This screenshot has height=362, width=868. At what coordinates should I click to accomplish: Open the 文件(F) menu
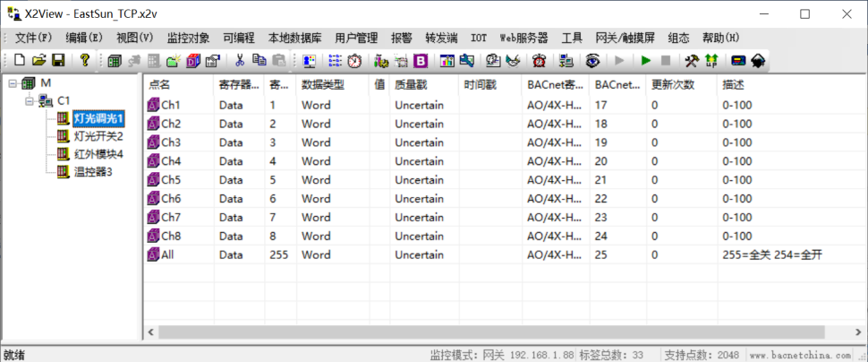[33, 39]
